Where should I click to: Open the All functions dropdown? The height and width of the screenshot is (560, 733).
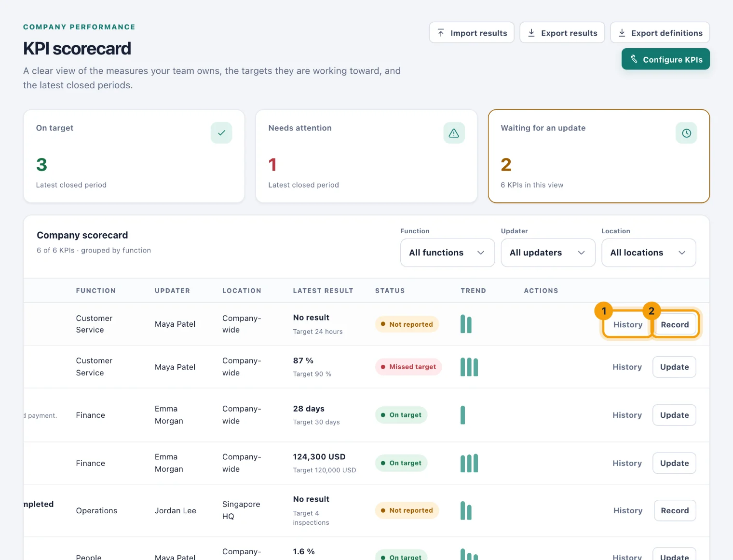[448, 253]
